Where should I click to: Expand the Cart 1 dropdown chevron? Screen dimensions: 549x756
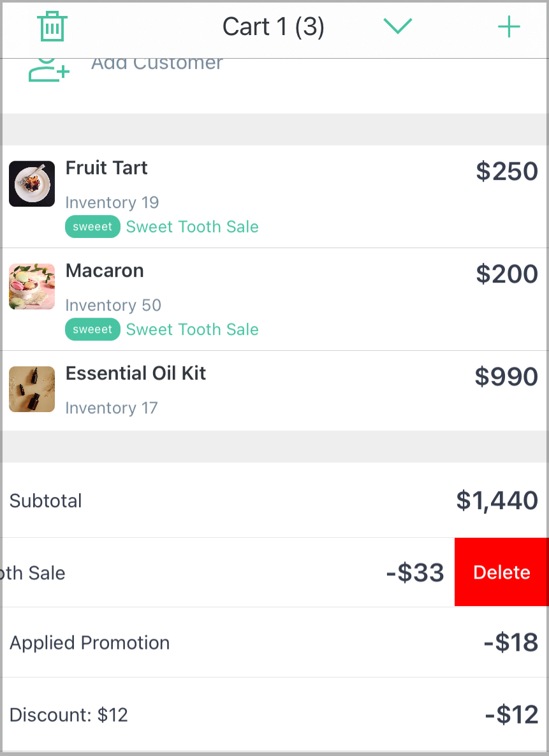pos(398,26)
